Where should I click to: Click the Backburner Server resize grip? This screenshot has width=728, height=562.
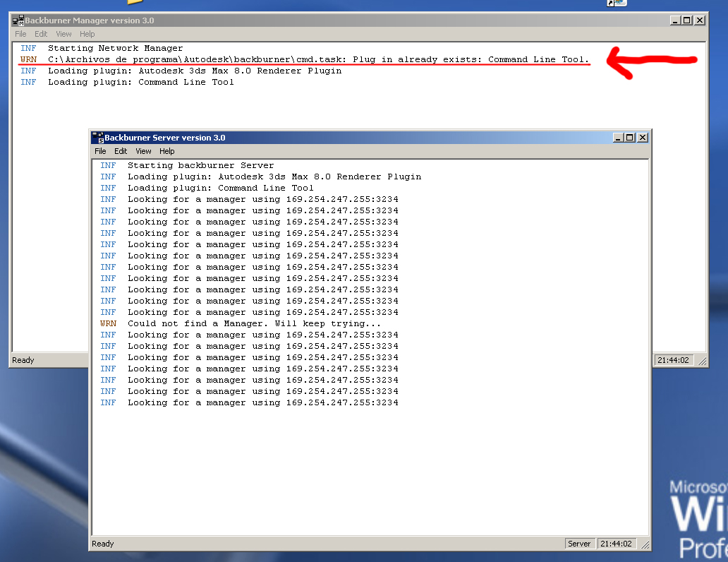645,544
